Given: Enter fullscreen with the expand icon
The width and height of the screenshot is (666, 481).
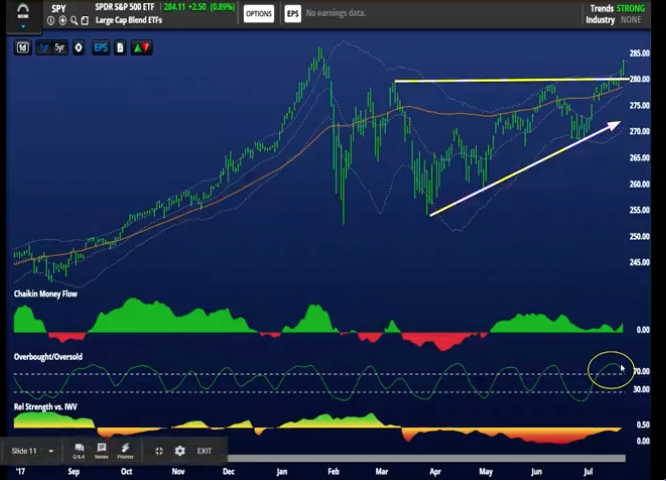Looking at the screenshot, I should [x=158, y=451].
